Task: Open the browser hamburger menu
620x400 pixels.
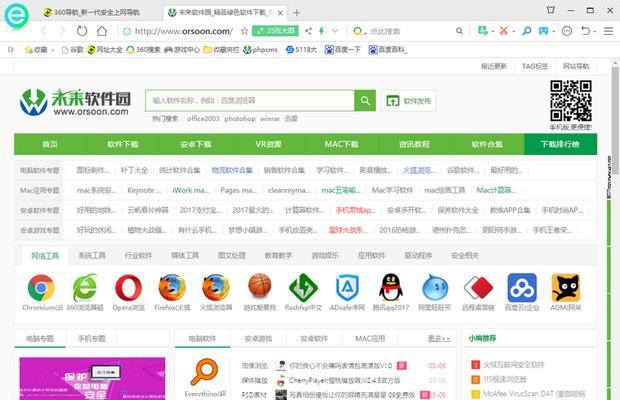Action: point(609,31)
